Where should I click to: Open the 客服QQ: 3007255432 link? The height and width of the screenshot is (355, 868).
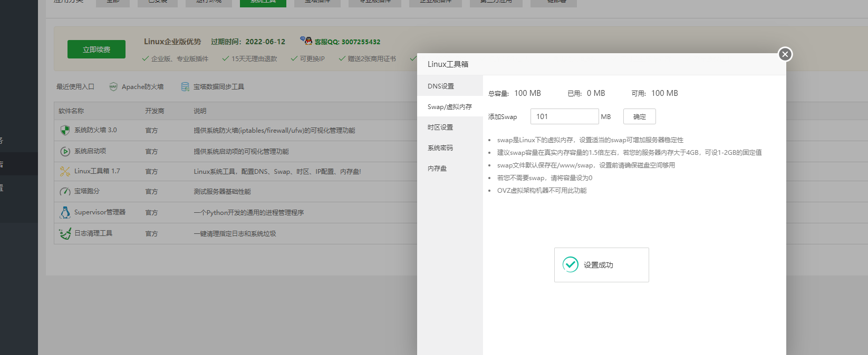[x=347, y=42]
